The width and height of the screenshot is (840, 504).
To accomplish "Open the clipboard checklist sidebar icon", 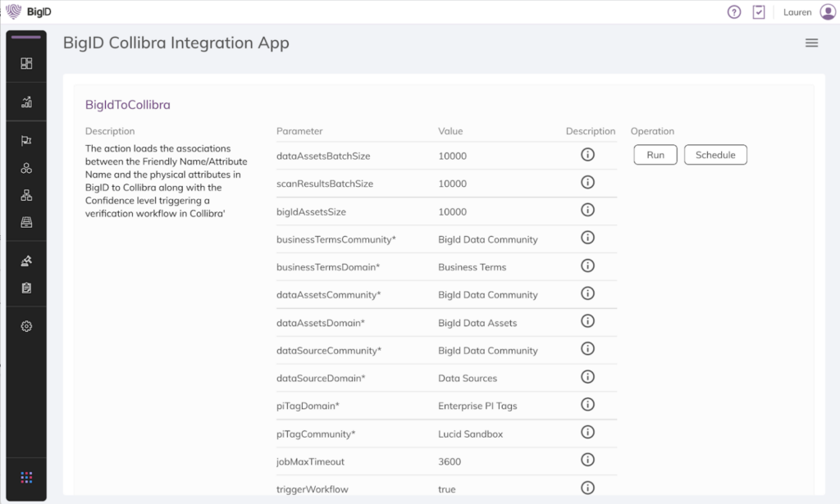I will pyautogui.click(x=26, y=288).
